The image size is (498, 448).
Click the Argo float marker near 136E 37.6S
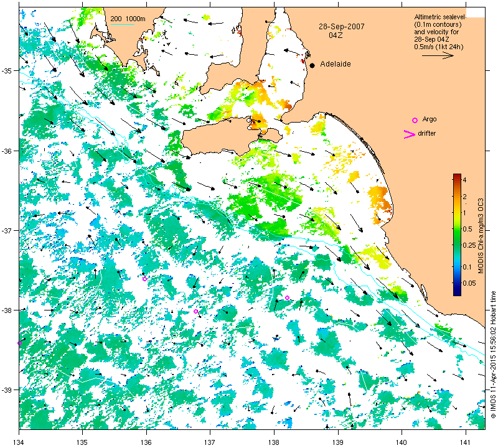(x=144, y=279)
